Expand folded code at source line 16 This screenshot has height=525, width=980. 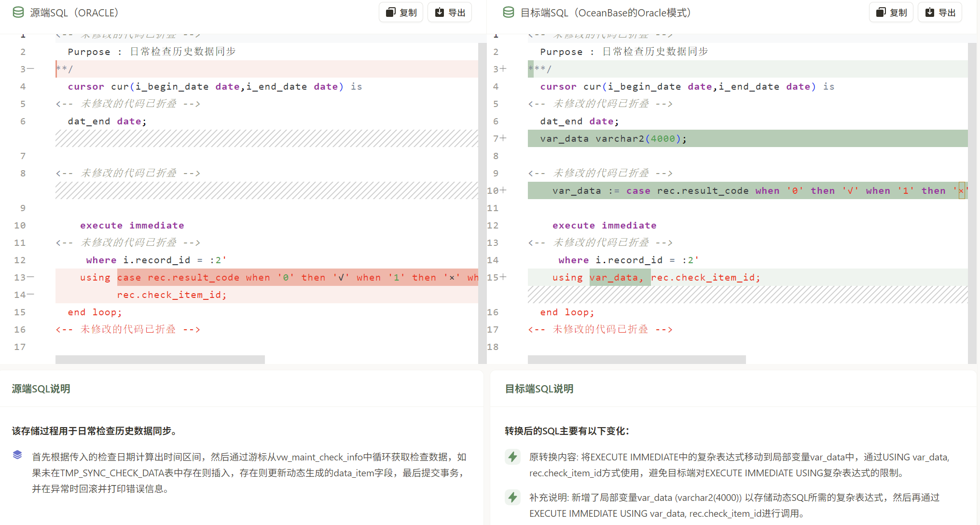[x=128, y=329]
